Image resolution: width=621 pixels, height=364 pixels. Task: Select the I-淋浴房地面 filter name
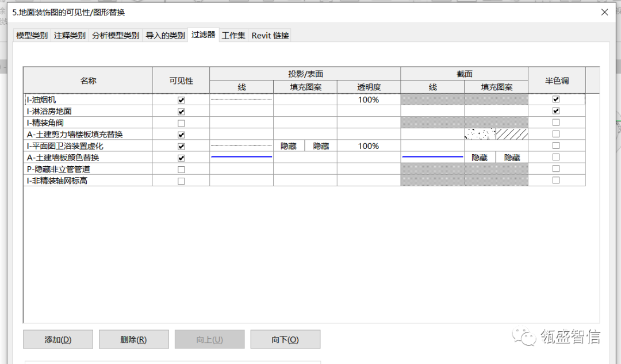49,112
